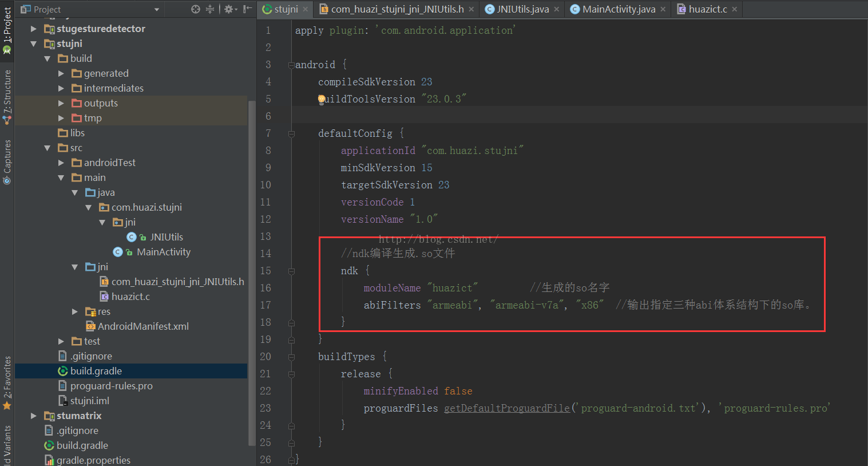Collapse the src folder
This screenshot has height=466, width=868.
pos(47,148)
